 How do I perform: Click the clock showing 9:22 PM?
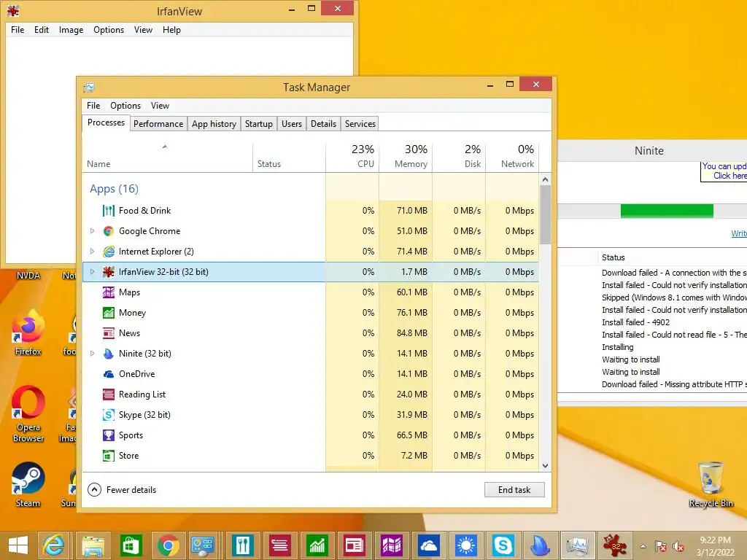point(715,546)
